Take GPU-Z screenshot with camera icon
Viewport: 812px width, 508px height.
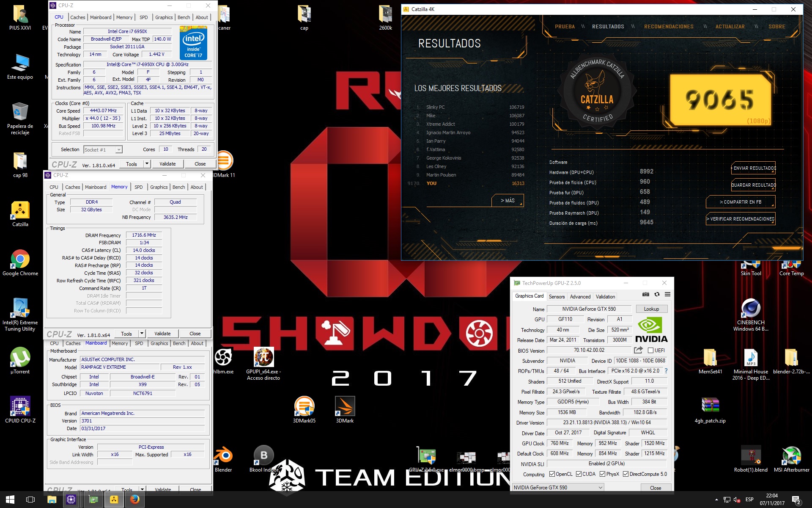click(645, 294)
